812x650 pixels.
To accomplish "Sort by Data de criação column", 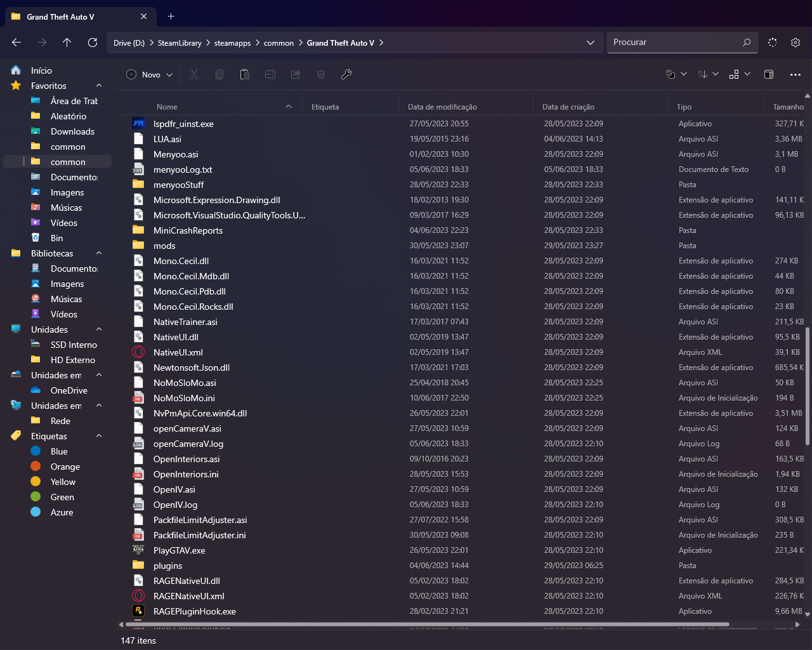I will point(568,107).
